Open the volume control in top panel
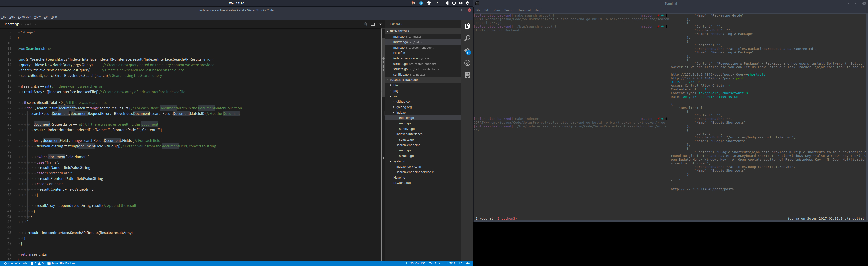The height and width of the screenshot is (266, 868). (460, 3)
